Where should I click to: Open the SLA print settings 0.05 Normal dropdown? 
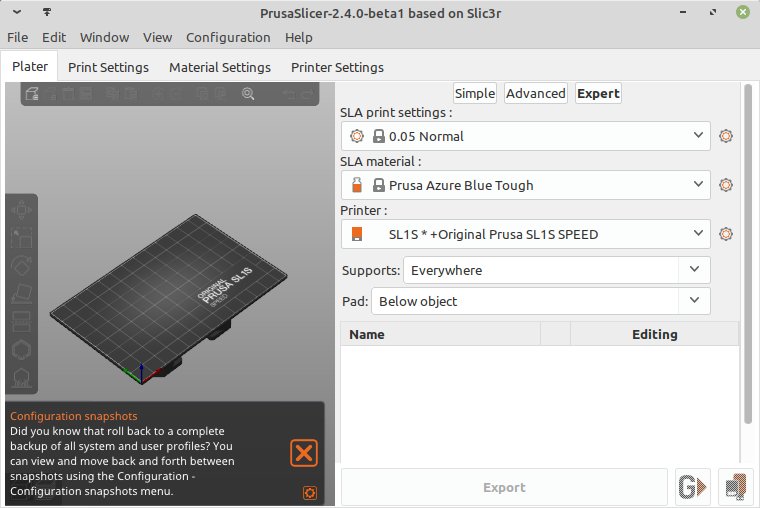click(x=525, y=136)
